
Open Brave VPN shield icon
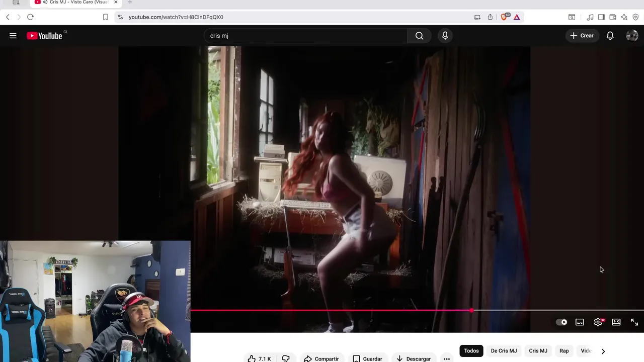tap(635, 17)
